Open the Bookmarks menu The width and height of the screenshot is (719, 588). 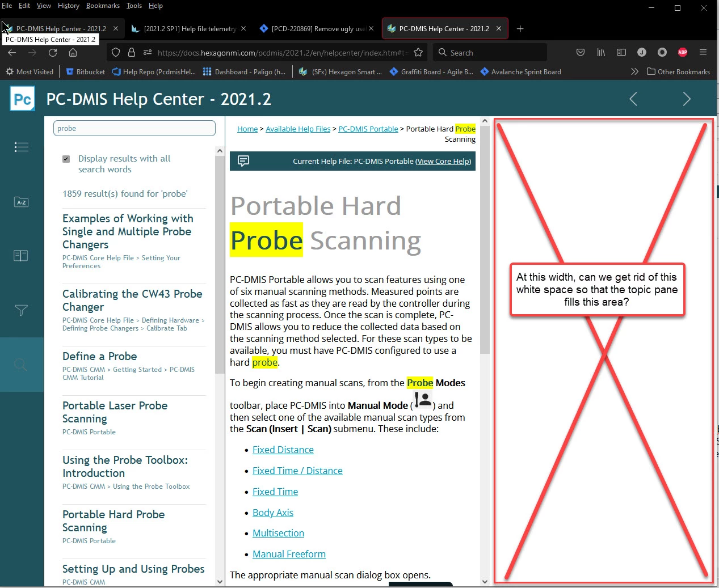coord(103,6)
